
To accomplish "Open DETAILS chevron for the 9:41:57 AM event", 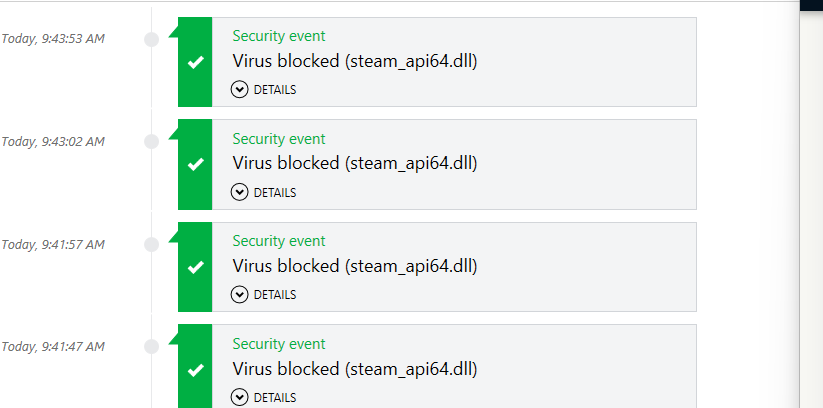I will coord(239,294).
